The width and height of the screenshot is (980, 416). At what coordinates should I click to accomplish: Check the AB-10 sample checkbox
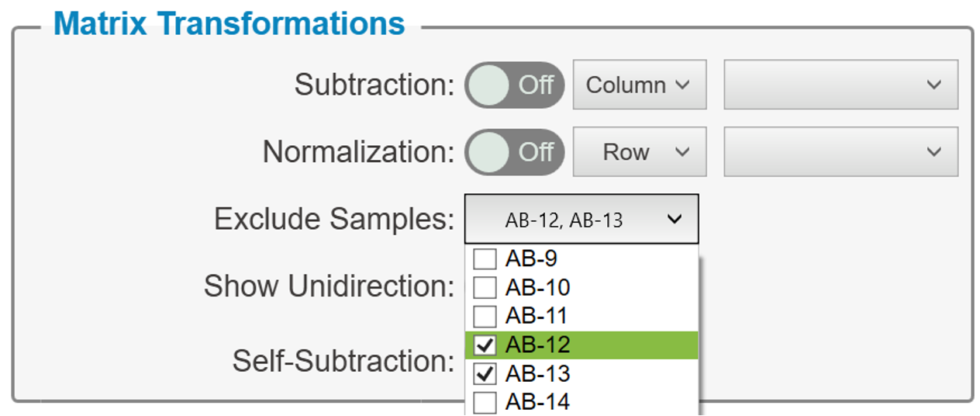tap(485, 288)
